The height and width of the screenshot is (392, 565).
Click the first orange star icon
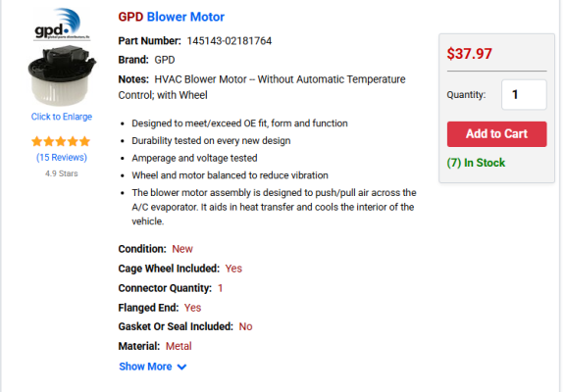coord(37,141)
